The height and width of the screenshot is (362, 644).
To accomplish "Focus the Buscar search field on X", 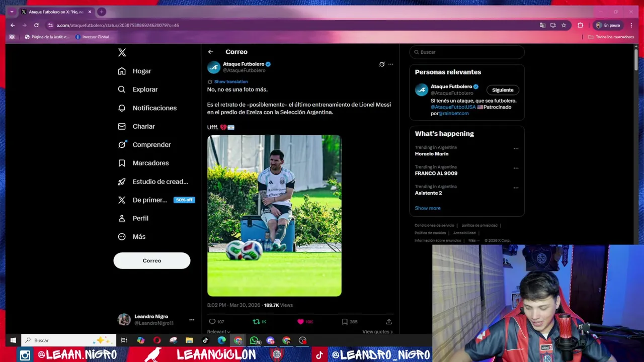I will [x=467, y=52].
